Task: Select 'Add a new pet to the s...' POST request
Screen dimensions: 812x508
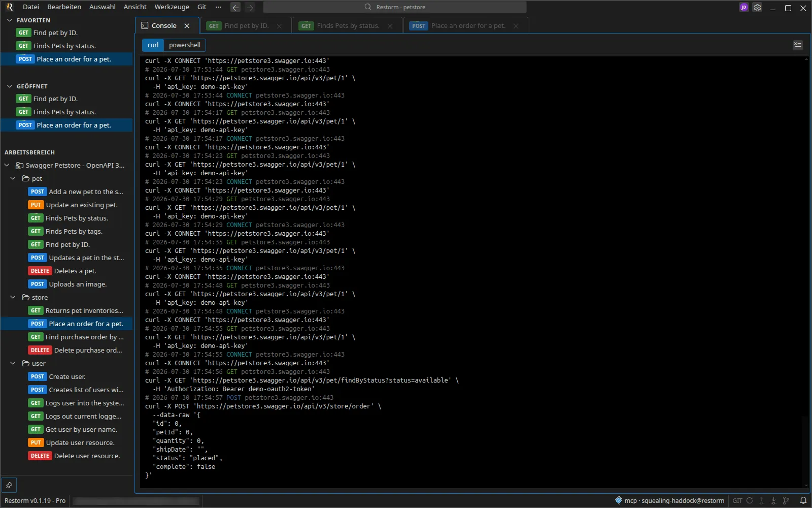Action: point(66,192)
